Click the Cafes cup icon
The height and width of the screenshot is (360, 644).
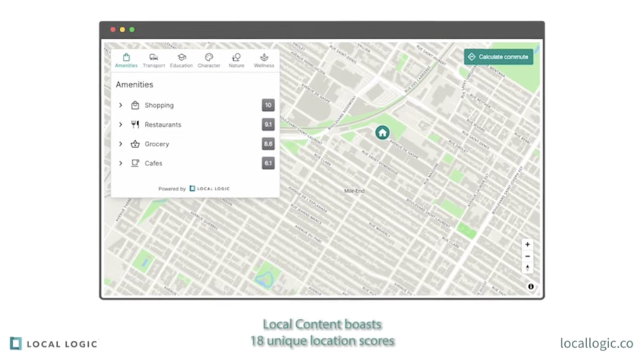pos(135,163)
